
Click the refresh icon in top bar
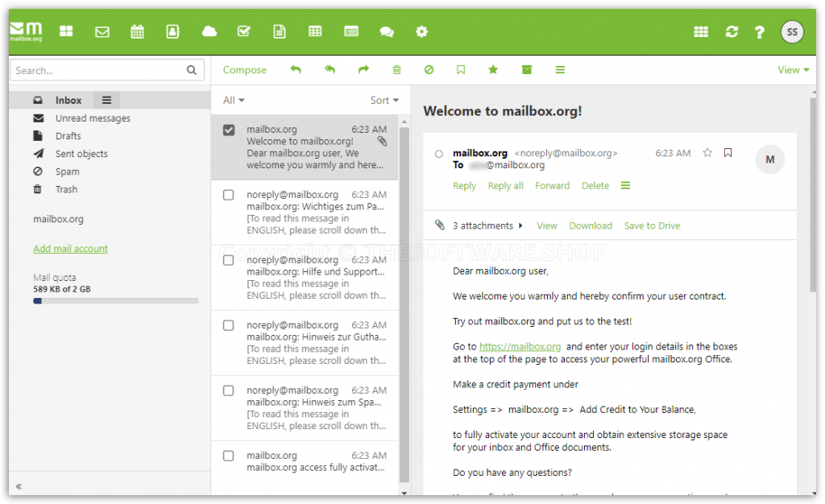tap(732, 32)
